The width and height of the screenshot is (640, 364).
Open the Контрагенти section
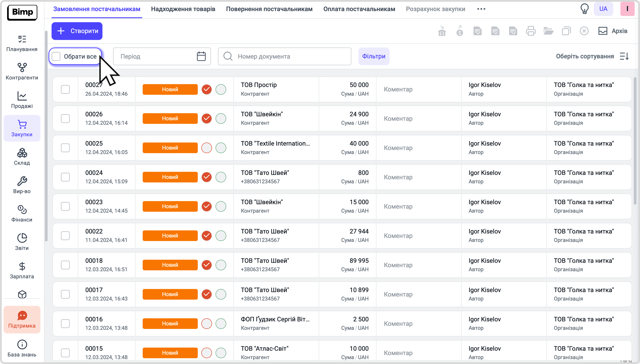(x=22, y=72)
